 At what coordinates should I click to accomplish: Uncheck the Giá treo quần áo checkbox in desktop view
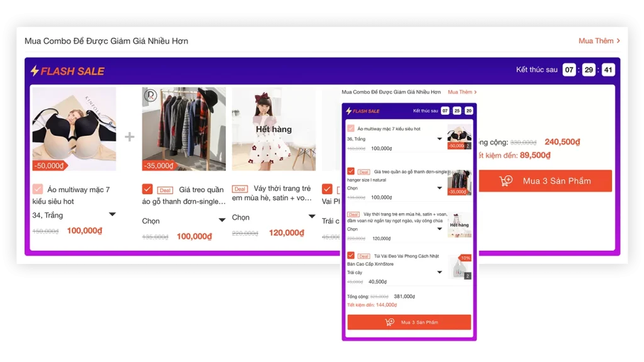(x=147, y=189)
